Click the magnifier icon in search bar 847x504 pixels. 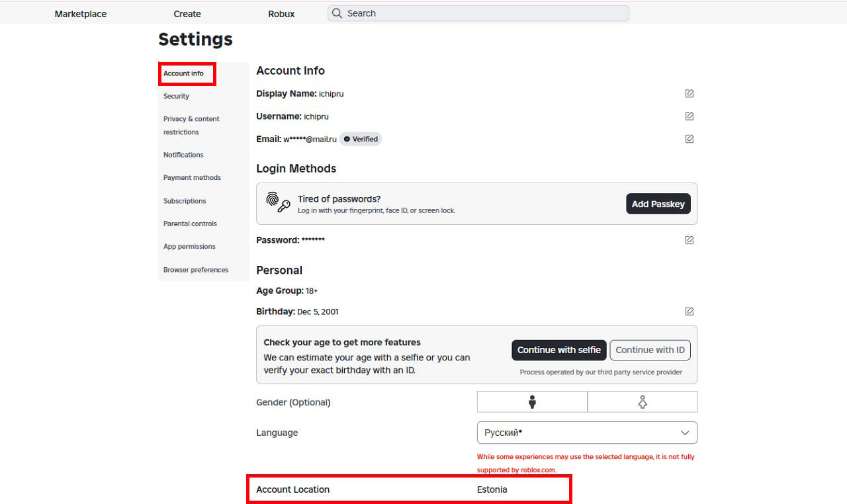337,13
